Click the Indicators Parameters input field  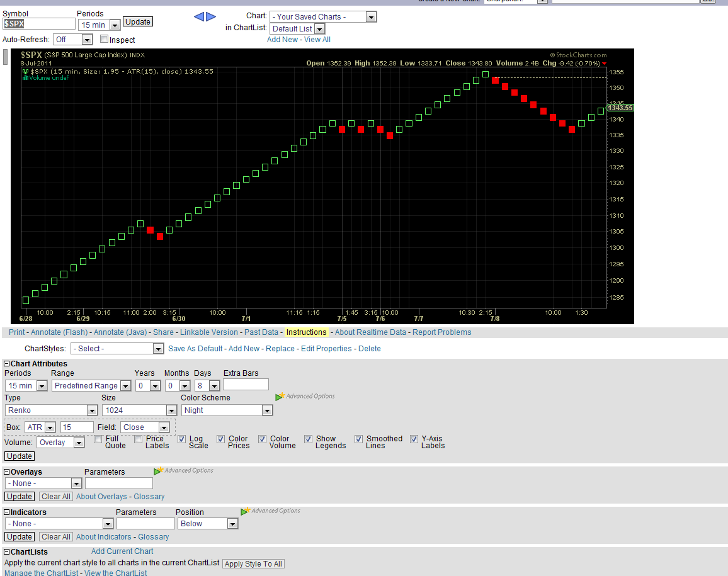[145, 524]
